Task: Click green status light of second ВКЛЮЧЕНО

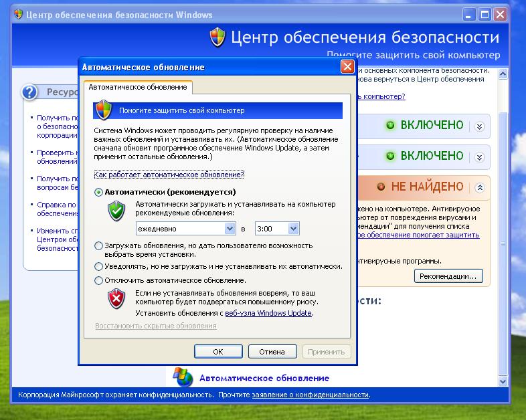Action: click(390, 156)
